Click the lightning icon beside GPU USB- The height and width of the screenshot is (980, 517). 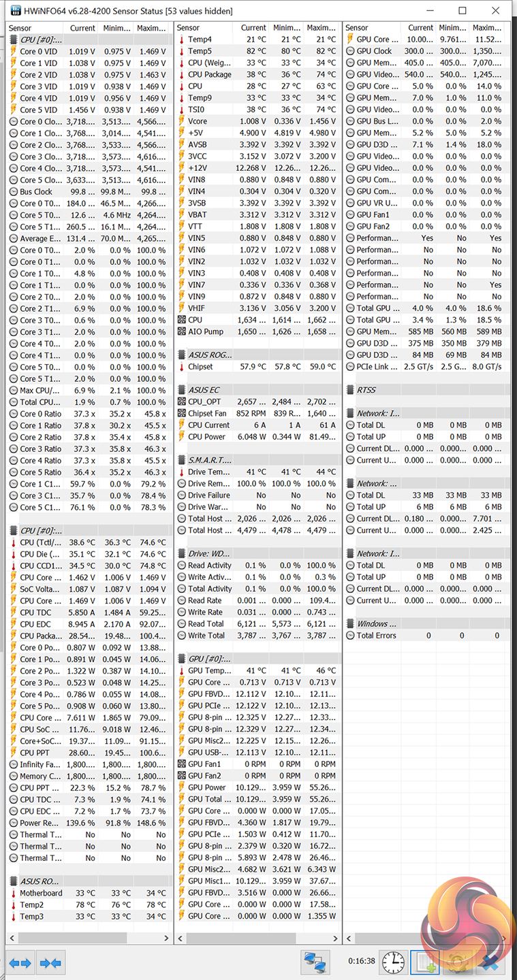(182, 752)
